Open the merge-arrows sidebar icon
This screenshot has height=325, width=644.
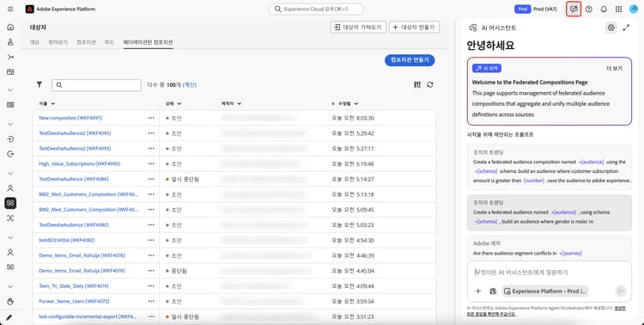point(10,57)
